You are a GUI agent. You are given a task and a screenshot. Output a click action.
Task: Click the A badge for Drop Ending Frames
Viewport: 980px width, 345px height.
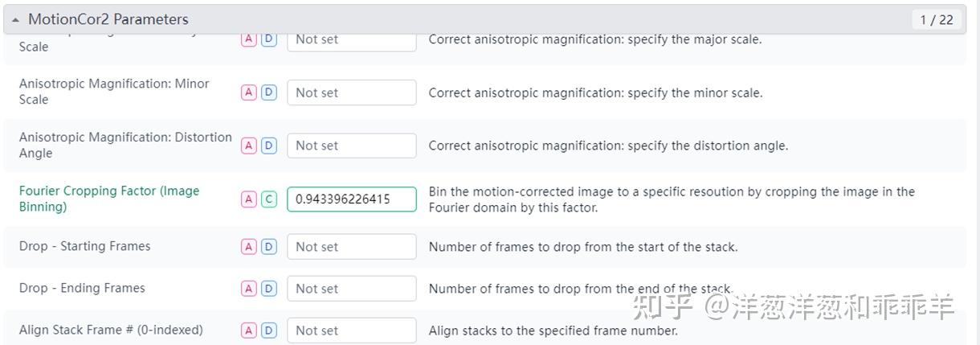(x=249, y=289)
